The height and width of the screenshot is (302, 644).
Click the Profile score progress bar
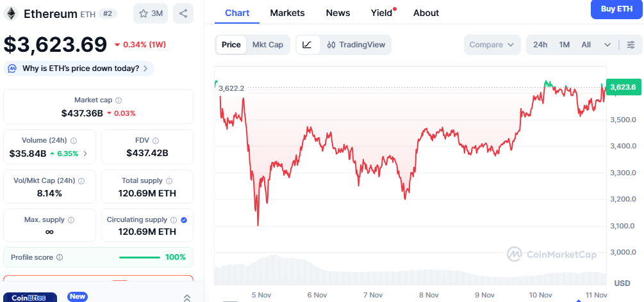click(x=139, y=257)
